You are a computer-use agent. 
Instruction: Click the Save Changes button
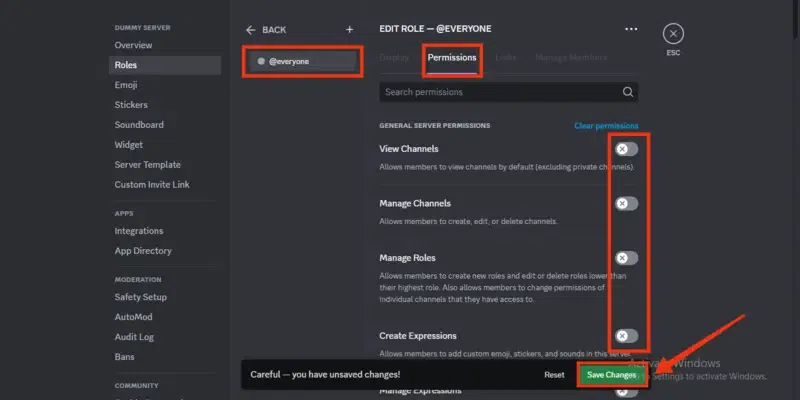[611, 375]
